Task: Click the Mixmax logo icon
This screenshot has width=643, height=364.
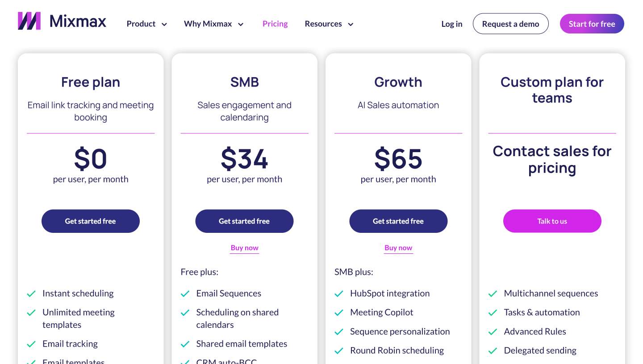Action: (x=29, y=21)
